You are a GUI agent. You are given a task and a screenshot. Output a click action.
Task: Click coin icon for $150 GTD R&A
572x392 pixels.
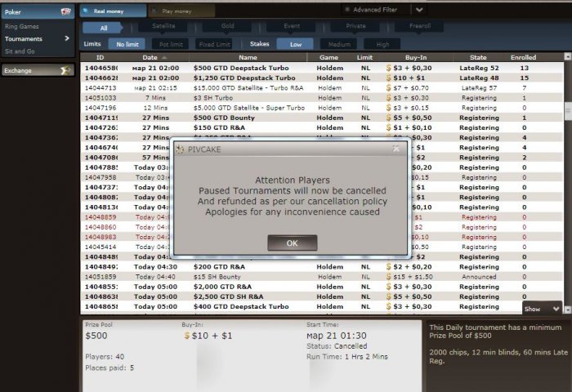388,127
